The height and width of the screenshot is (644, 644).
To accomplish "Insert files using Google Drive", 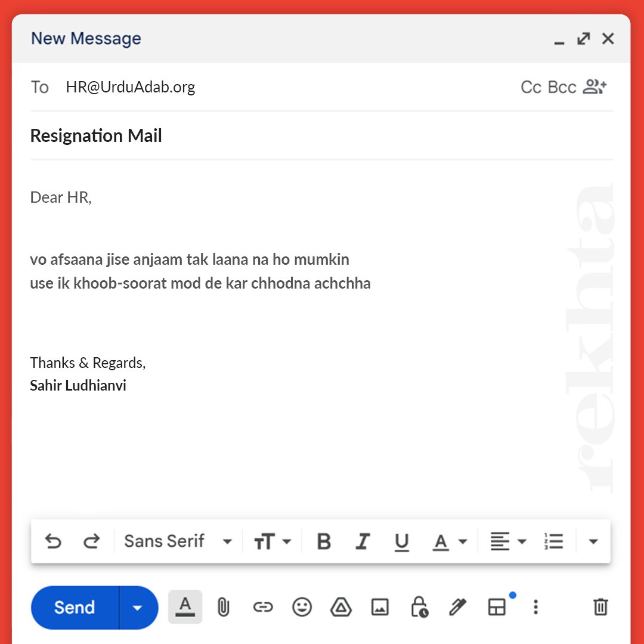I will point(341,607).
